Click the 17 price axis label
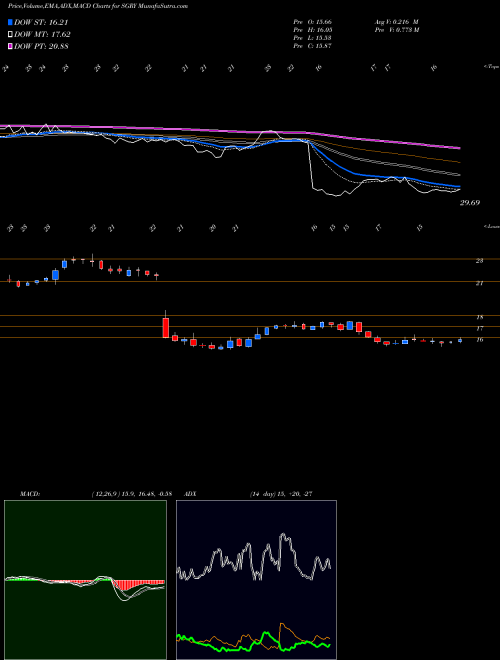 pyautogui.click(x=479, y=328)
